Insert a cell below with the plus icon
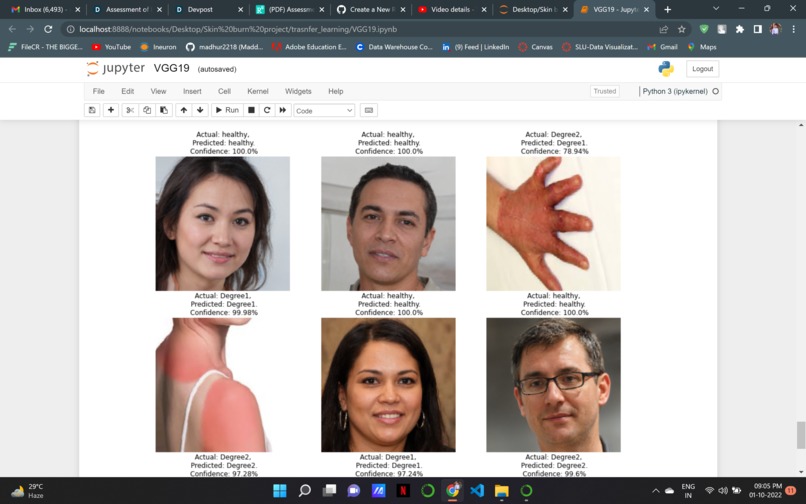806x504 pixels. coord(111,110)
